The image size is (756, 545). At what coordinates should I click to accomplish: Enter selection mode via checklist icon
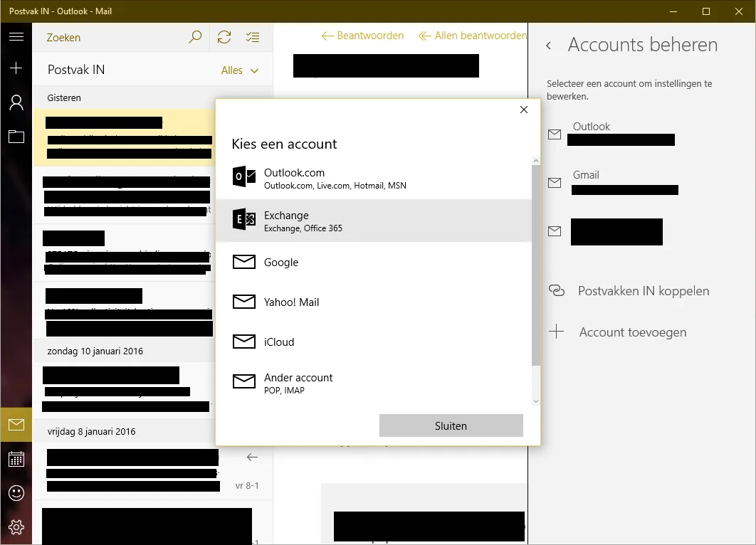[x=253, y=37]
